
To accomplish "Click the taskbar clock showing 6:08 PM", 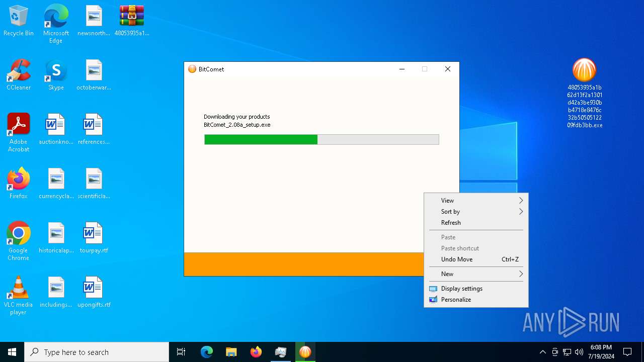I will 602,352.
